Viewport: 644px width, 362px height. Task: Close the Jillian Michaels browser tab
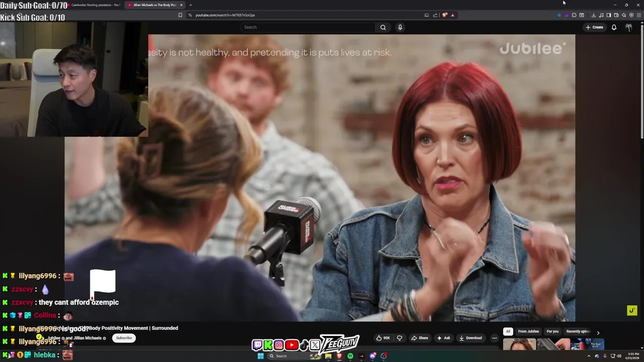tap(181, 5)
